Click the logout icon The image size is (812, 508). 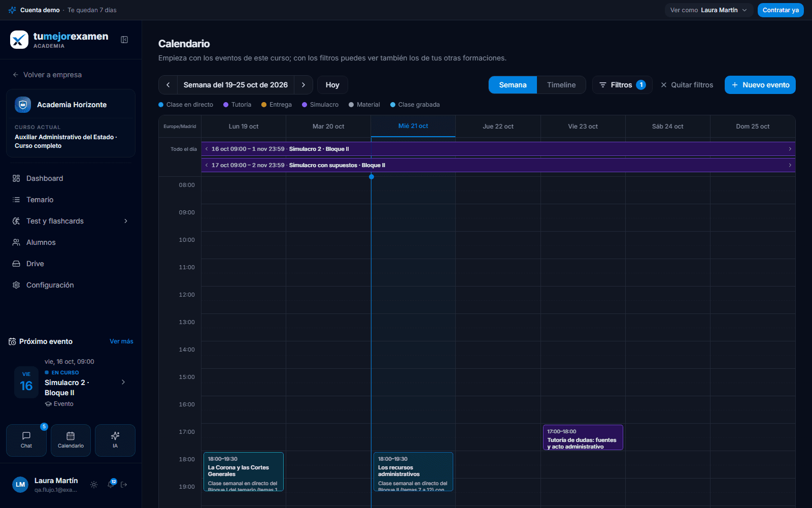click(124, 485)
